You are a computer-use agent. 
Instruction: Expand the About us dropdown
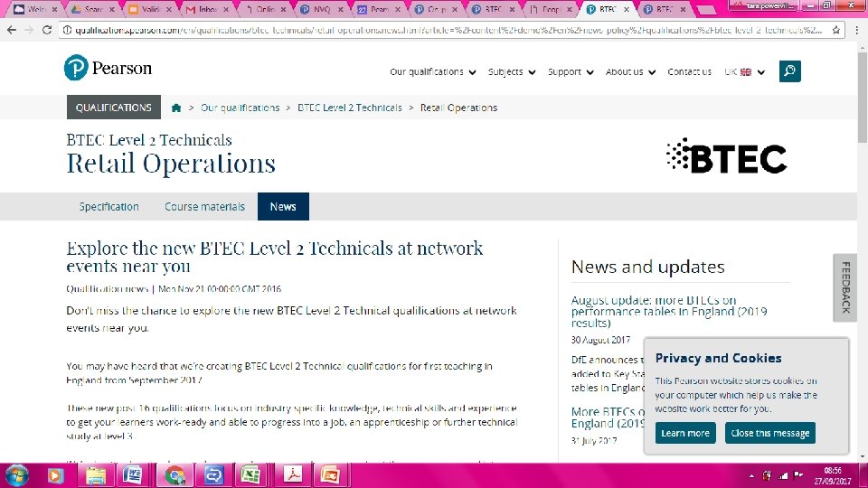point(630,72)
